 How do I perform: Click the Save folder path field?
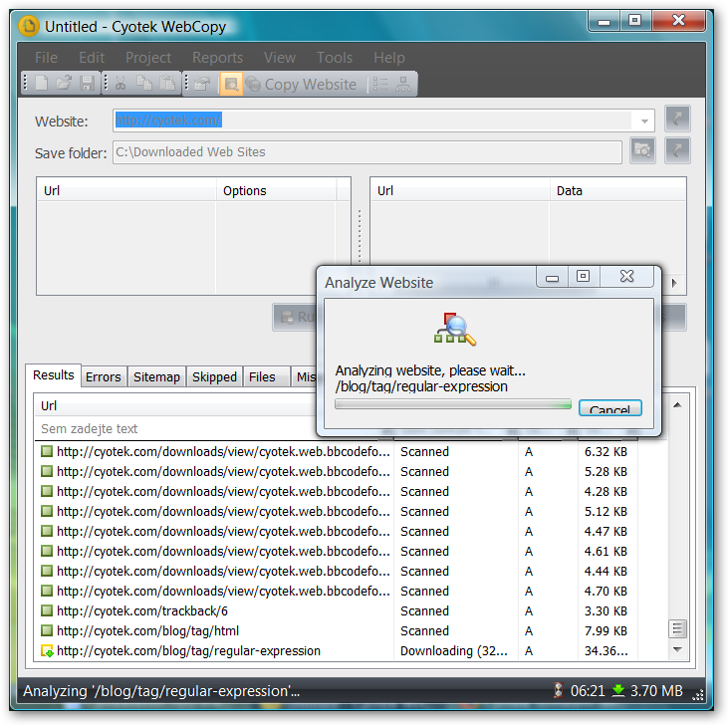(x=367, y=152)
